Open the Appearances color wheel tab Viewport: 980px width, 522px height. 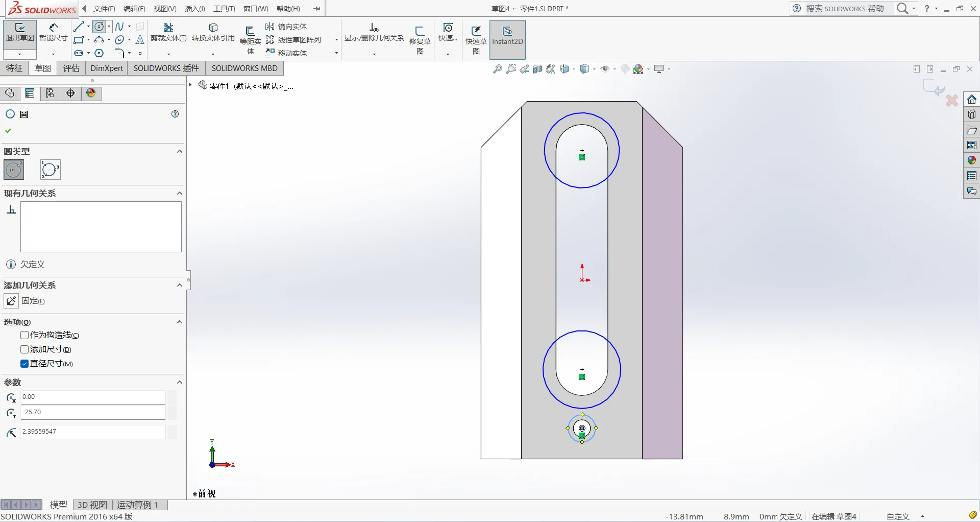(91, 93)
